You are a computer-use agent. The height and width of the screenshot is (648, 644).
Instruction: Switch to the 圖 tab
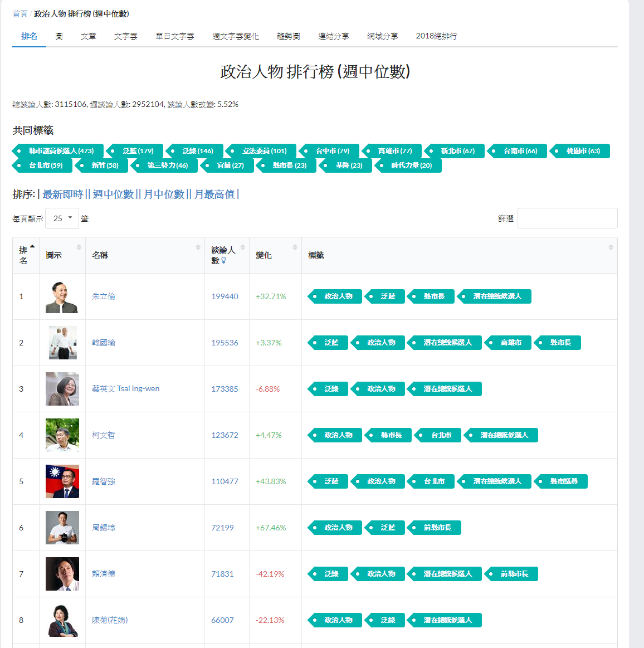(59, 36)
